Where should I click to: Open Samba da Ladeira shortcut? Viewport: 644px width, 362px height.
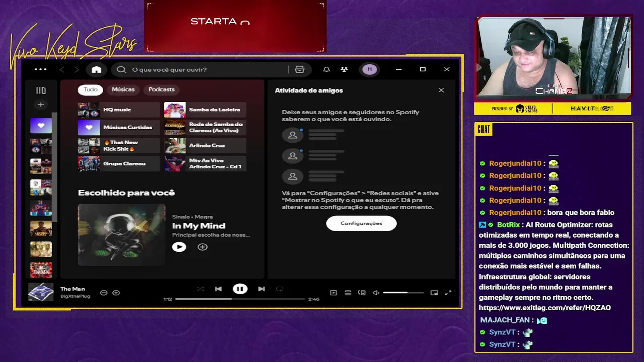coord(205,110)
